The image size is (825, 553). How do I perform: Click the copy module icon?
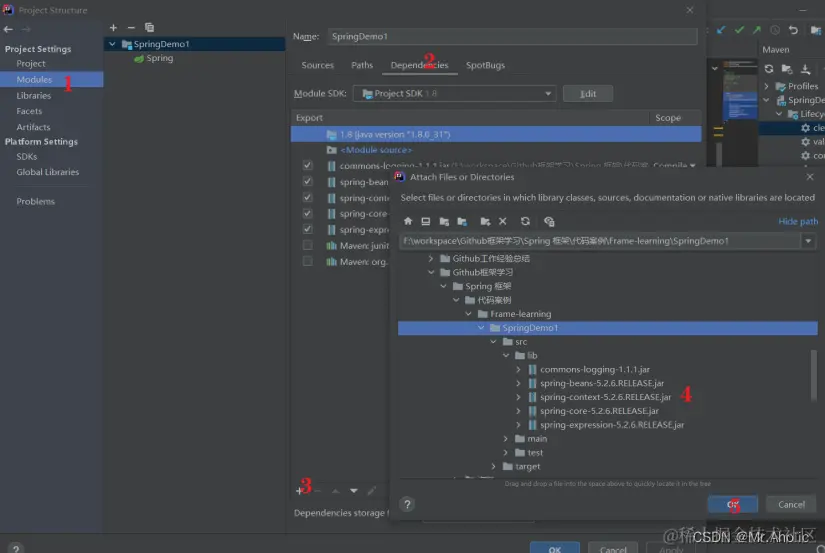point(149,27)
